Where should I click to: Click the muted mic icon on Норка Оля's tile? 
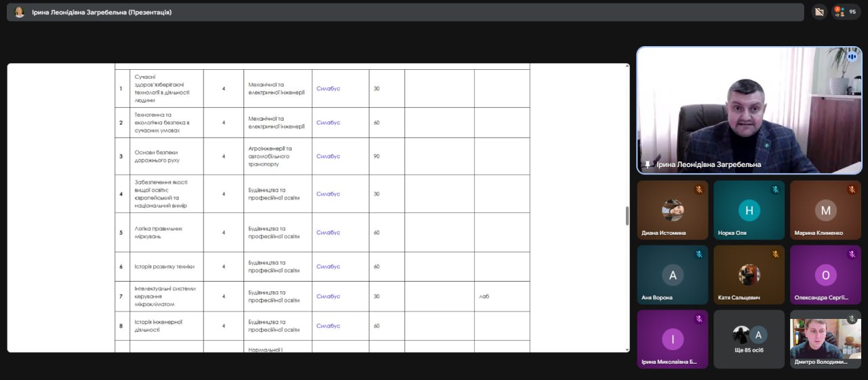click(774, 189)
